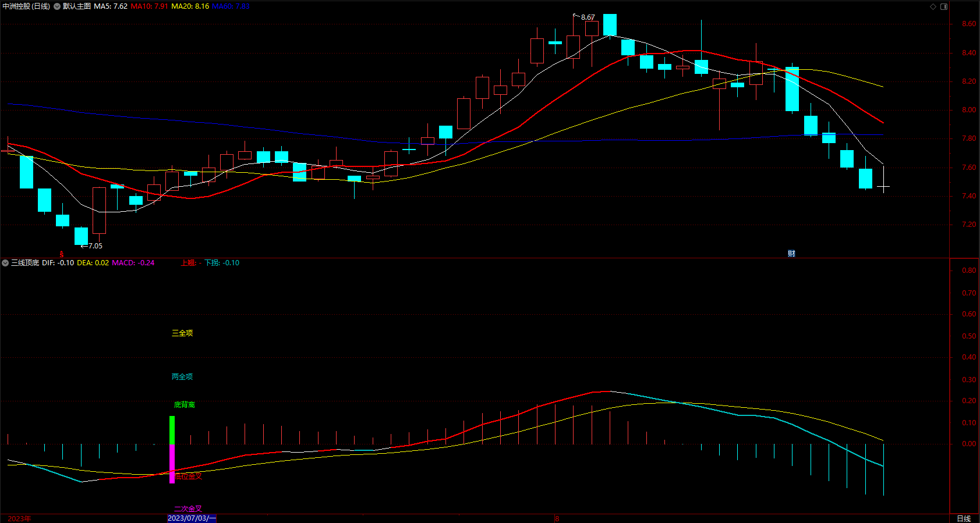This screenshot has width=980, height=523.
Task: Click the 三全项 signal label
Action: click(x=182, y=333)
